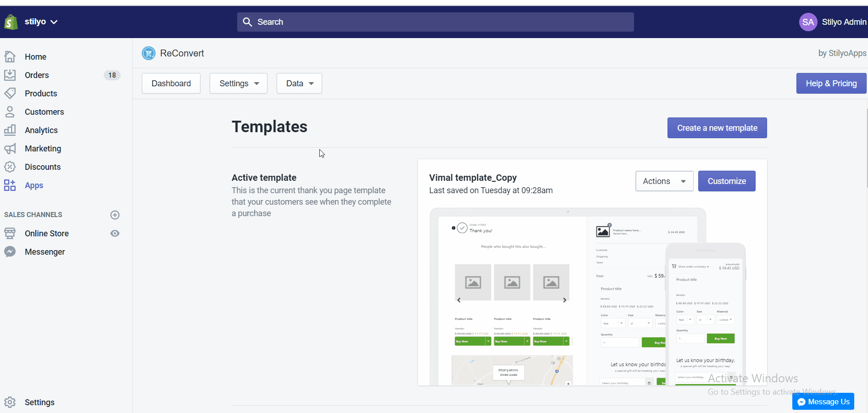Open Online Store channel
Viewport: 868px width, 413px height.
[47, 234]
